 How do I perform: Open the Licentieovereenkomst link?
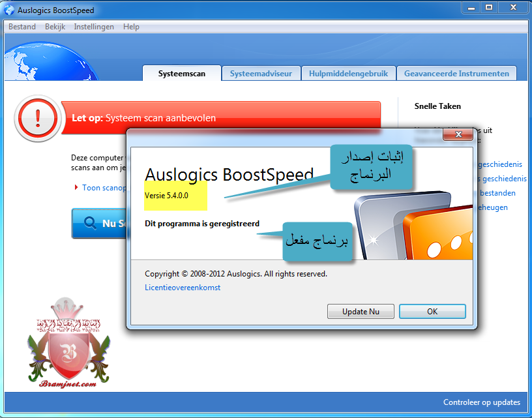(183, 288)
